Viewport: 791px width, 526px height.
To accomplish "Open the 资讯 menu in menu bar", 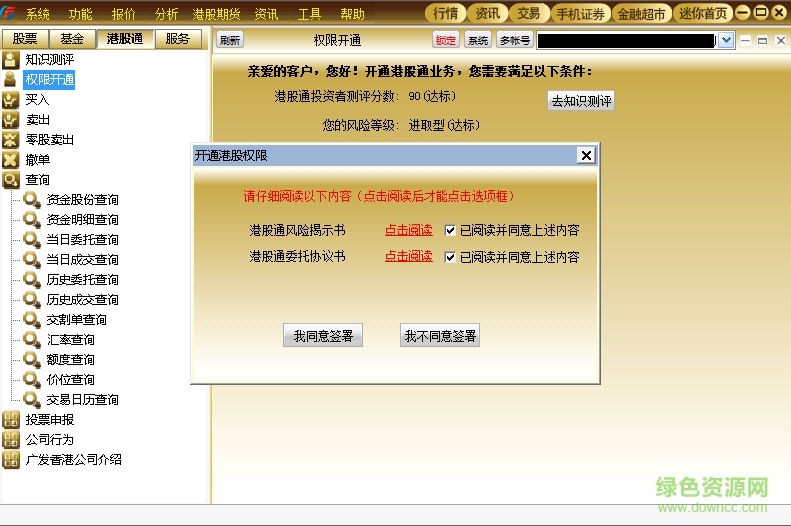I will 266,14.
